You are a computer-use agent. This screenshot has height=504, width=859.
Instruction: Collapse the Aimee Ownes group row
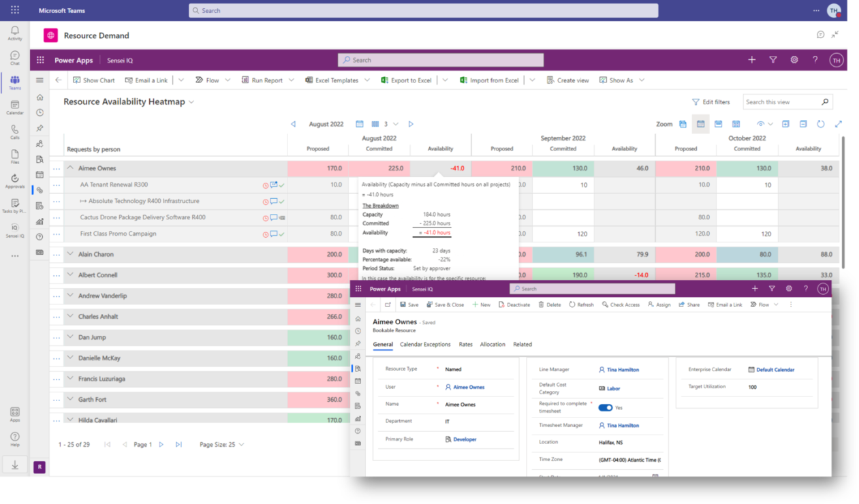pyautogui.click(x=69, y=168)
